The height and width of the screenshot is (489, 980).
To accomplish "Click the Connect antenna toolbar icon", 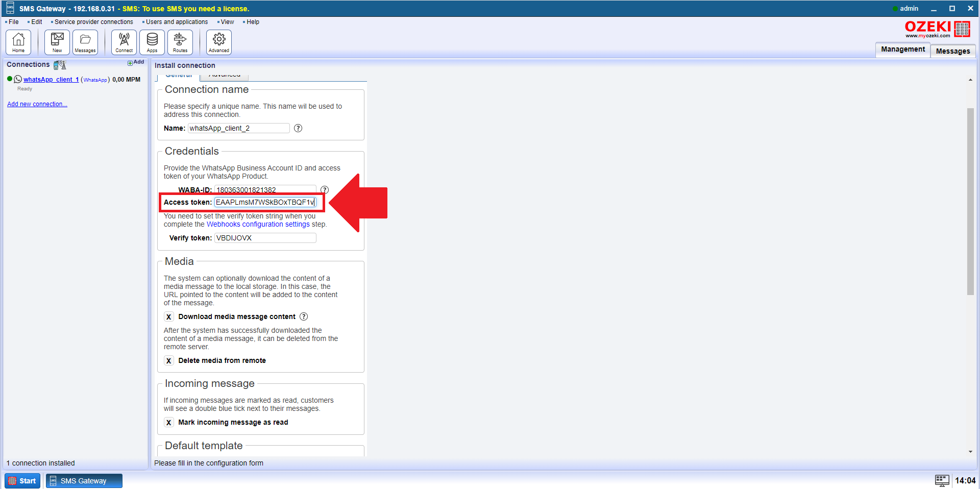I will 124,42.
